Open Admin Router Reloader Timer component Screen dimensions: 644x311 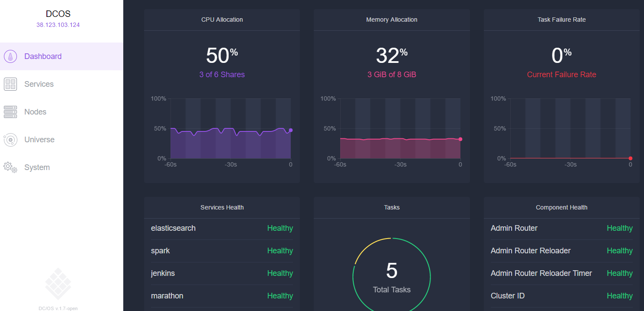pyautogui.click(x=541, y=273)
